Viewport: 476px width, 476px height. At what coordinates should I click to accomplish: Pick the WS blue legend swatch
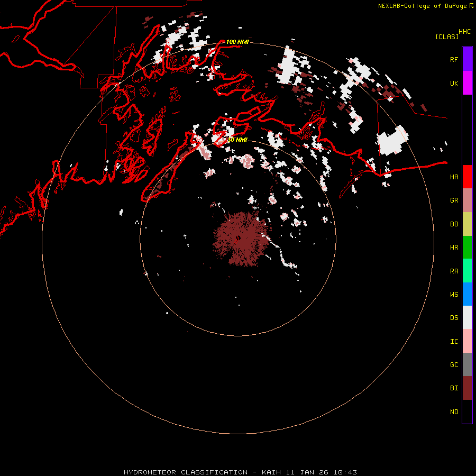pyautogui.click(x=467, y=294)
